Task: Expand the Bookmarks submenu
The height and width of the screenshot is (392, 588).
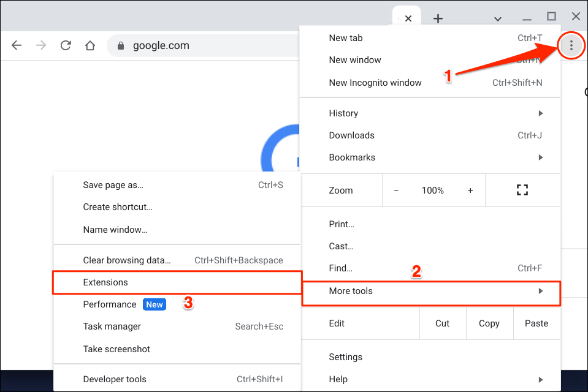Action: click(429, 157)
